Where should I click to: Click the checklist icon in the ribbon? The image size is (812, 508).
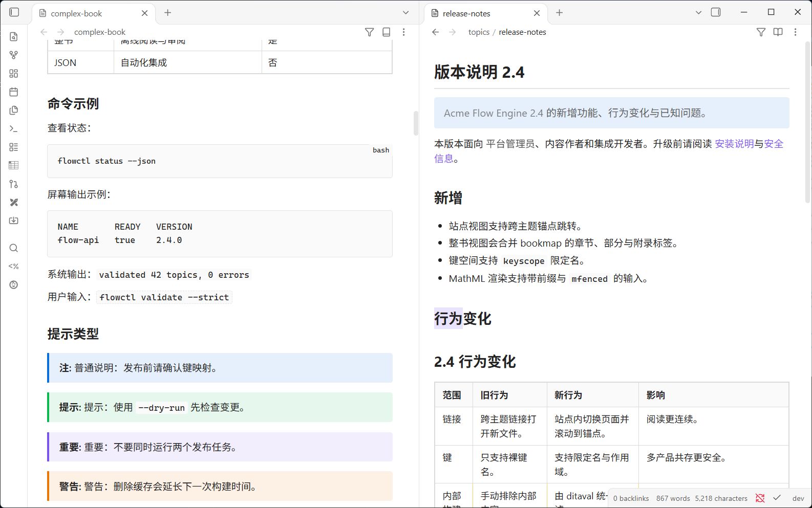14,147
